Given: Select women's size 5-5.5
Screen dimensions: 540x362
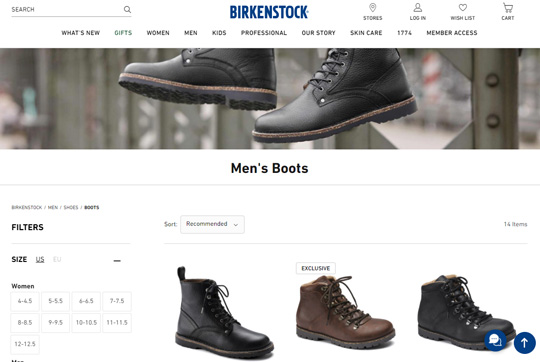Looking at the screenshot, I should click(x=55, y=301).
